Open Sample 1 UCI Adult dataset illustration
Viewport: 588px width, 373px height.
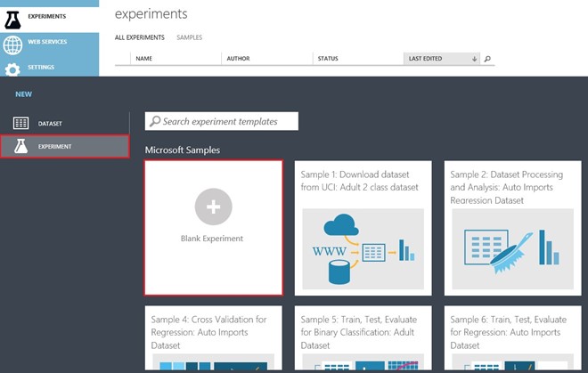pyautogui.click(x=363, y=249)
